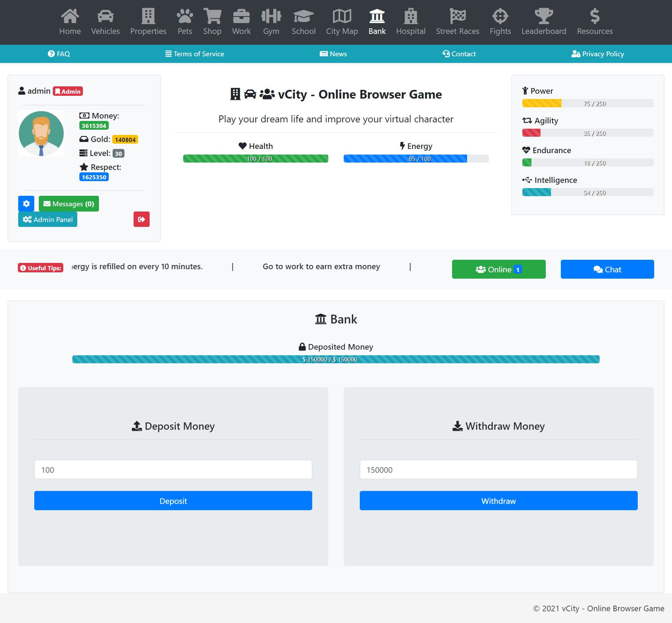Open Street Races checkered flag icon
The image size is (672, 623).
457,16
